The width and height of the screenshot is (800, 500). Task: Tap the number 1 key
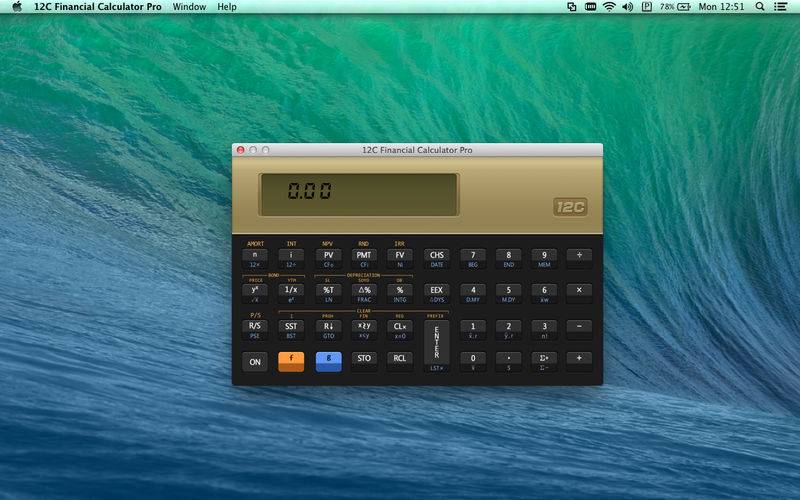[x=473, y=330]
